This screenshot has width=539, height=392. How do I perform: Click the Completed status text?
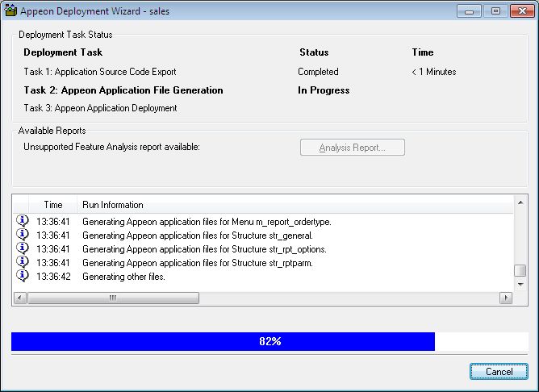click(318, 72)
